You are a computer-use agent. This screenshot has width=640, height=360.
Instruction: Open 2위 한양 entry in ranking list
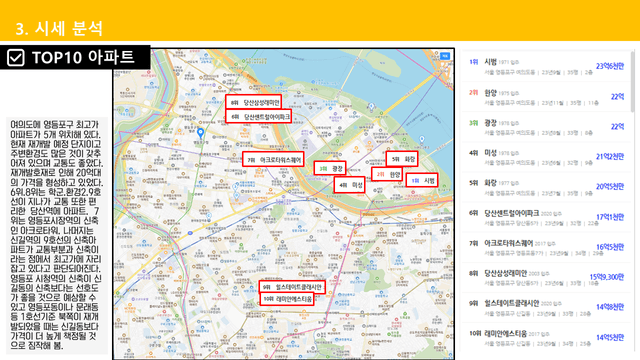(547, 97)
